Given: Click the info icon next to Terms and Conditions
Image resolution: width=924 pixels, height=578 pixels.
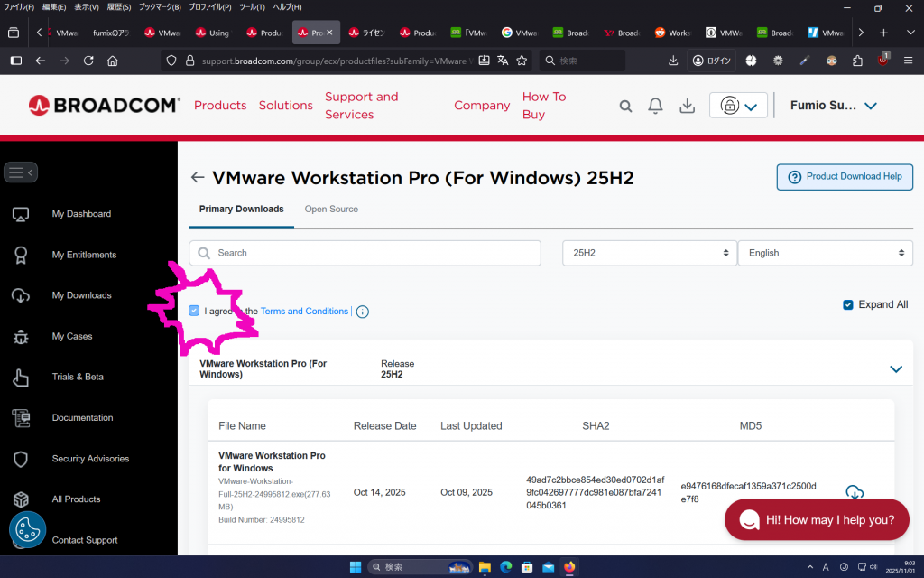Looking at the screenshot, I should tap(362, 312).
